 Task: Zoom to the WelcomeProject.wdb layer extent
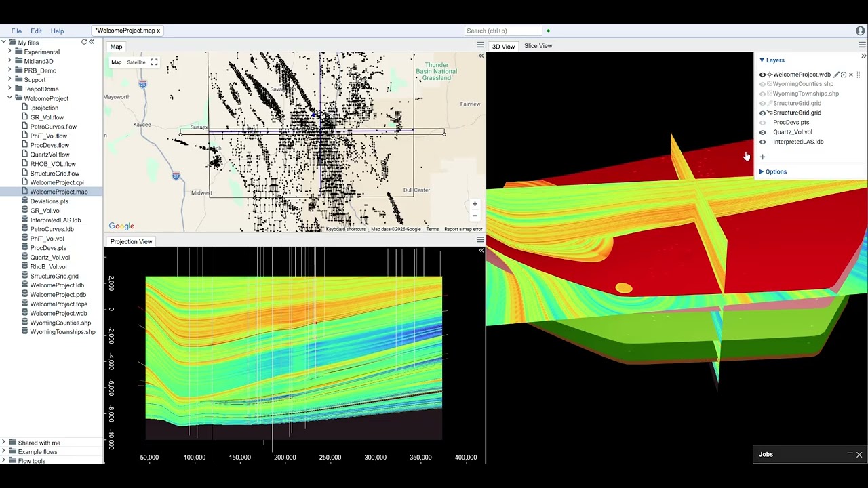(x=844, y=75)
